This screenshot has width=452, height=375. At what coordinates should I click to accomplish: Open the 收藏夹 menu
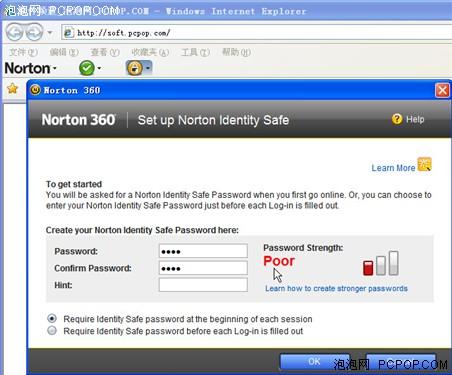coord(150,52)
